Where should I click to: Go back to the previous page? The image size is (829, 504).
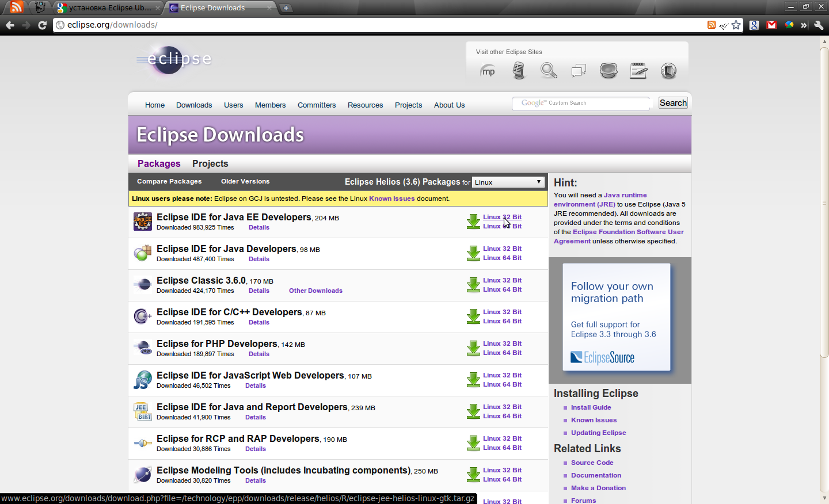tap(10, 25)
